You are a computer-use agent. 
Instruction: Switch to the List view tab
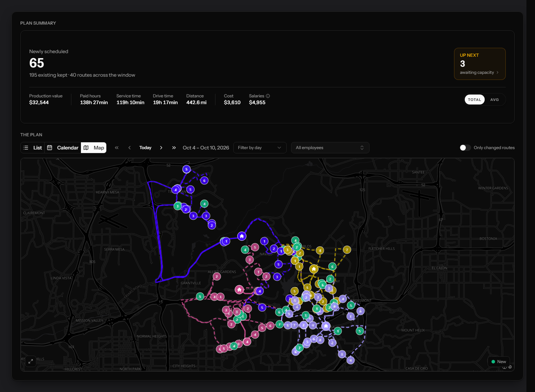(x=33, y=148)
